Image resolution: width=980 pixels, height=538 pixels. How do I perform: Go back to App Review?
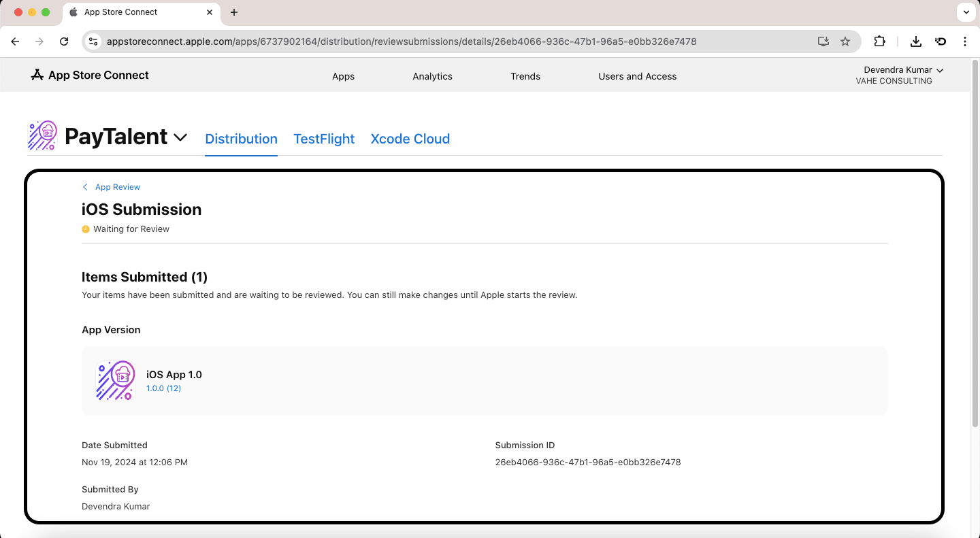pyautogui.click(x=111, y=187)
